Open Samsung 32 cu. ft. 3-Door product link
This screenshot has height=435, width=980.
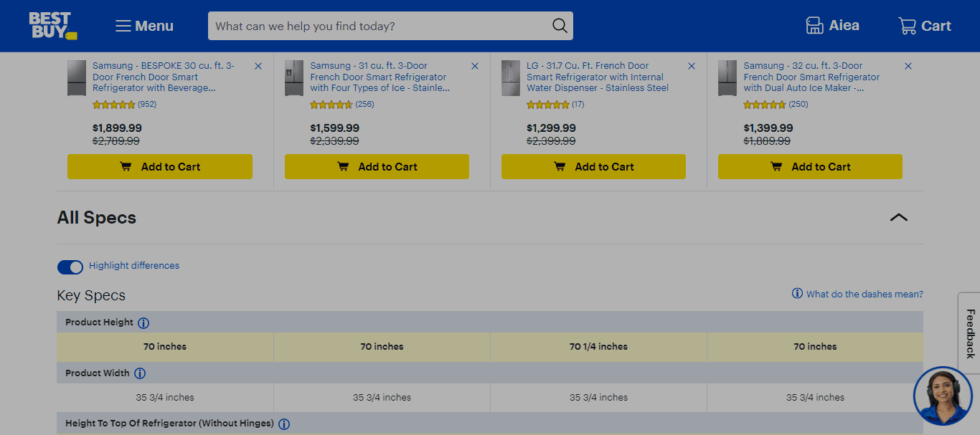(x=812, y=77)
